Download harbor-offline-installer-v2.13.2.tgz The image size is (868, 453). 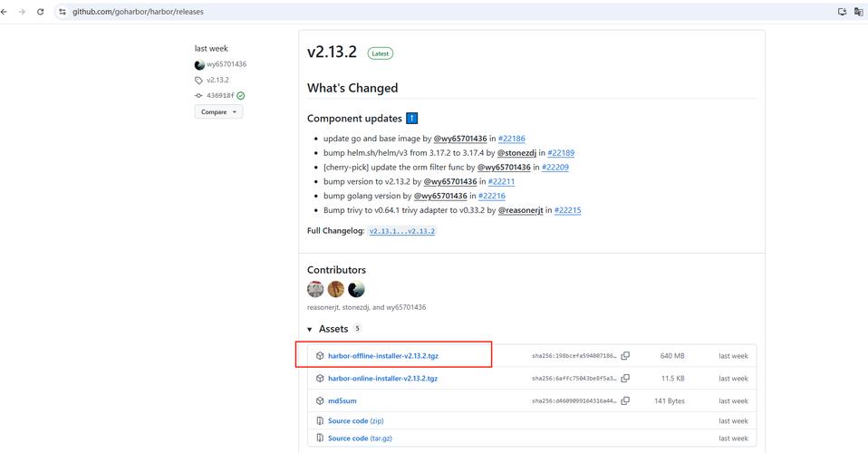pos(383,356)
